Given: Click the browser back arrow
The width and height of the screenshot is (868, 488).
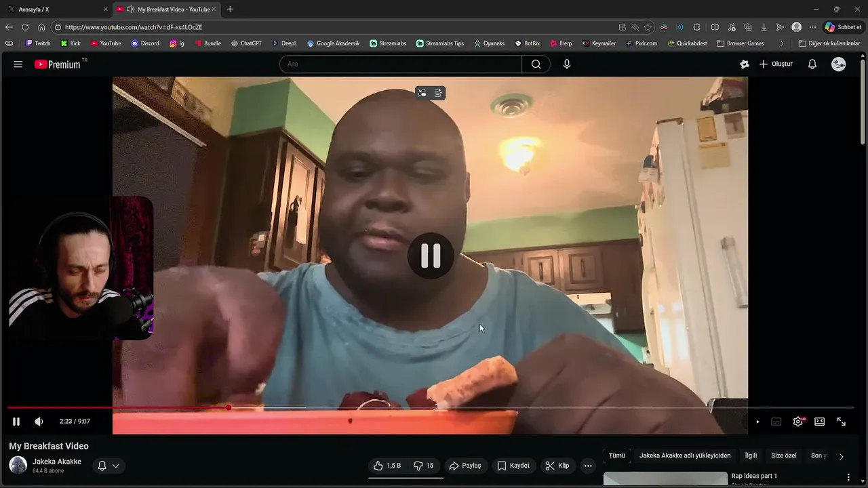Looking at the screenshot, I should (9, 27).
